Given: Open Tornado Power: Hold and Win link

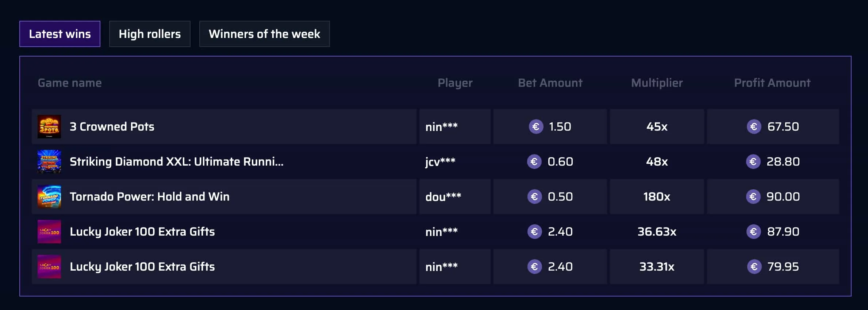Looking at the screenshot, I should 150,197.
